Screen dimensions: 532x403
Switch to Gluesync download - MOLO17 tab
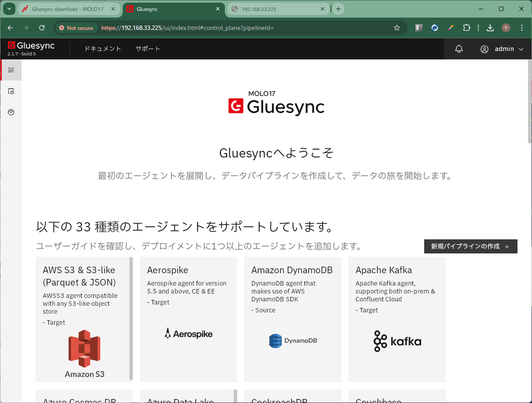68,9
